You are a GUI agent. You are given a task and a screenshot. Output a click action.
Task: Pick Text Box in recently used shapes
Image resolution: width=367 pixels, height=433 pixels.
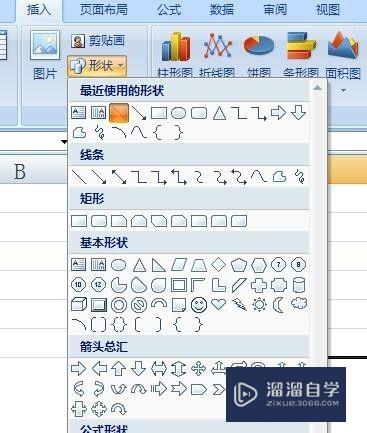[x=79, y=112]
